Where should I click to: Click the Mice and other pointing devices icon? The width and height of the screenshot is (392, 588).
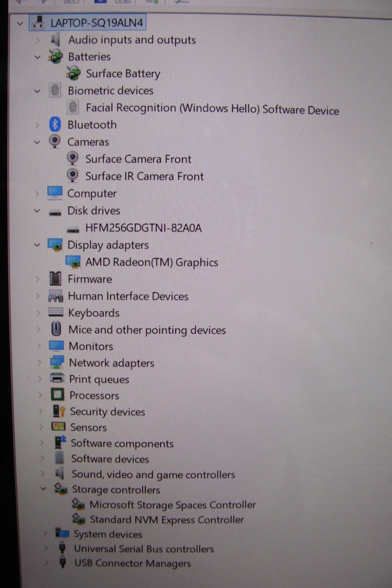(56, 329)
